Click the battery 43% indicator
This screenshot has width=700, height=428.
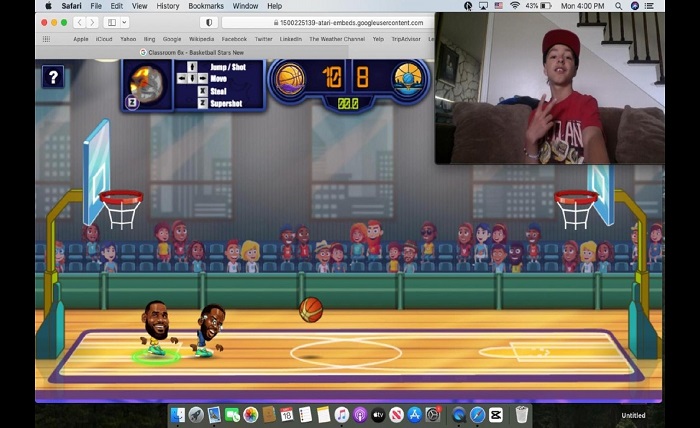click(x=539, y=6)
